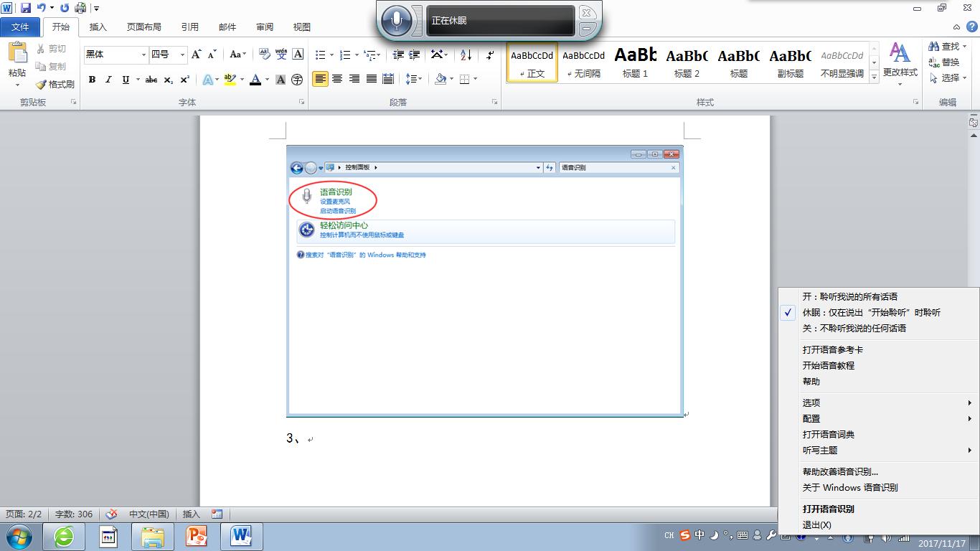980x551 pixels.
Task: Click the Enclose Characters circled 字 icon
Action: (297, 80)
